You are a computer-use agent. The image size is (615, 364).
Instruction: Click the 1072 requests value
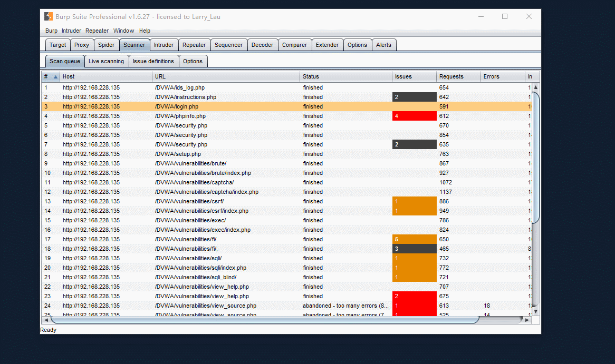coord(446,183)
